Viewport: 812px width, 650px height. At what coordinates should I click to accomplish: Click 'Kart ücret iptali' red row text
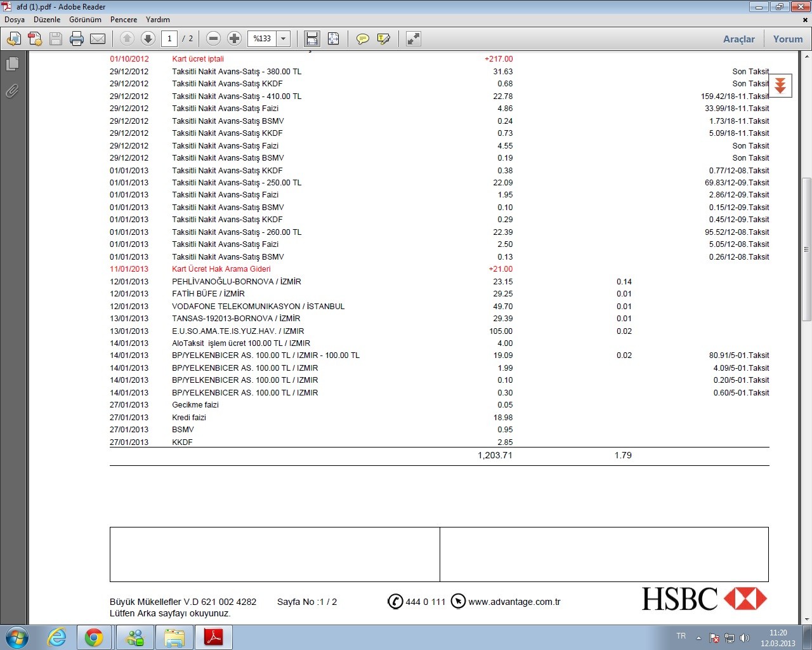[198, 59]
